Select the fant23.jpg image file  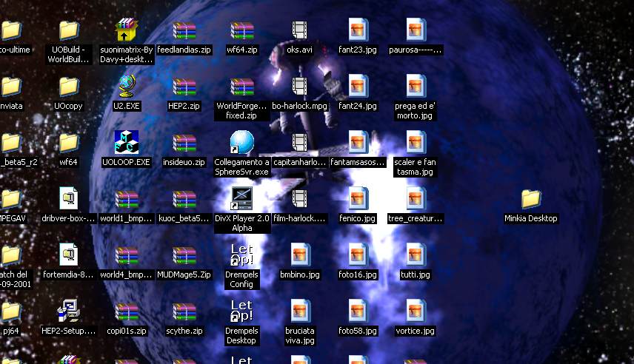point(358,30)
